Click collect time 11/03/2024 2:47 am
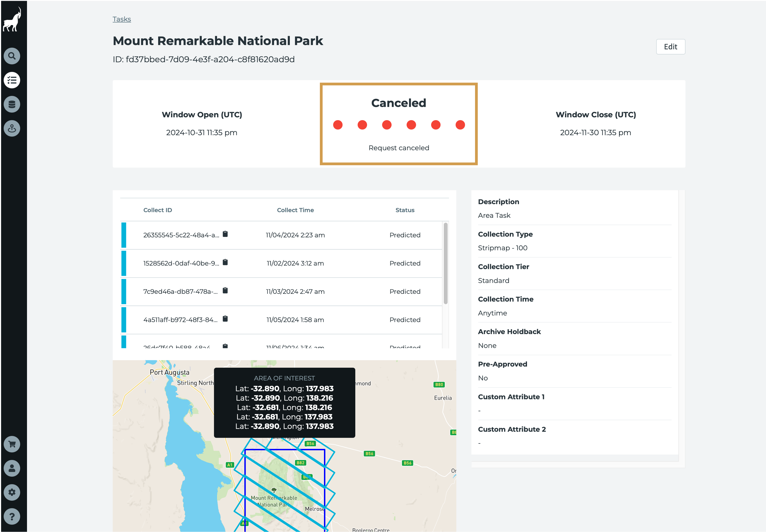The height and width of the screenshot is (532, 766). tap(295, 292)
